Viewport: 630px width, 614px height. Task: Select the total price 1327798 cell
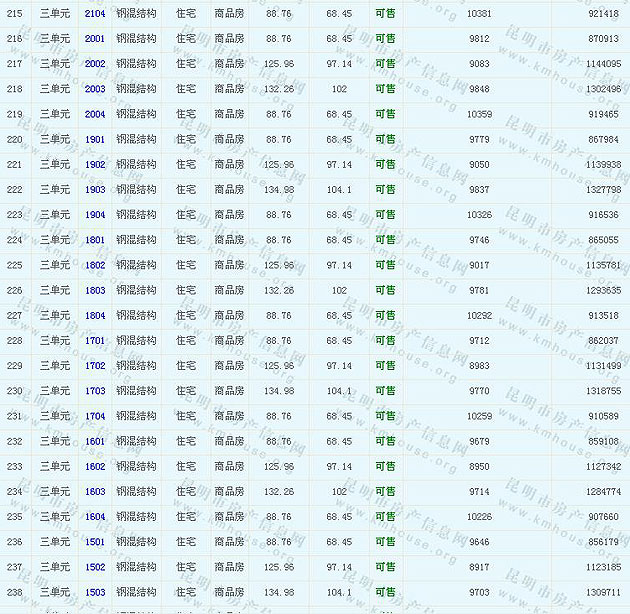[x=603, y=189]
